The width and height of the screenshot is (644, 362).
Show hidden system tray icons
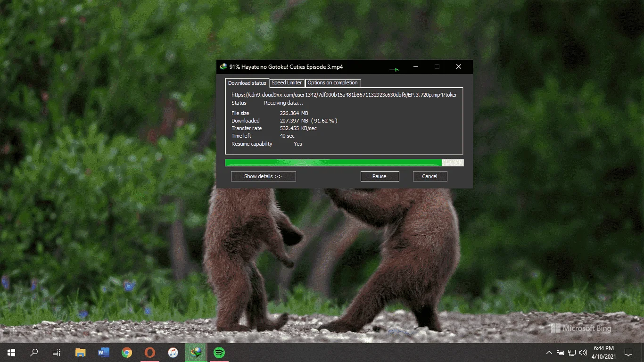[549, 353]
